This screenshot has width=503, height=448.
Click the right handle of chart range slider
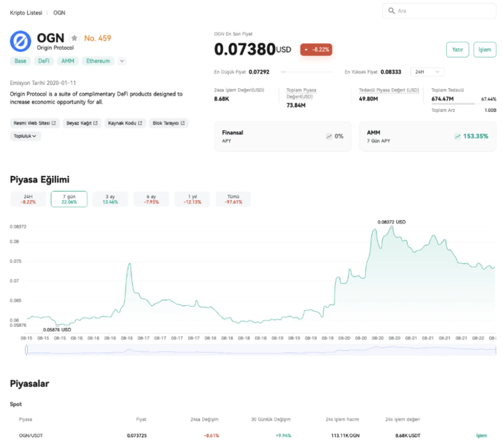tap(495, 350)
